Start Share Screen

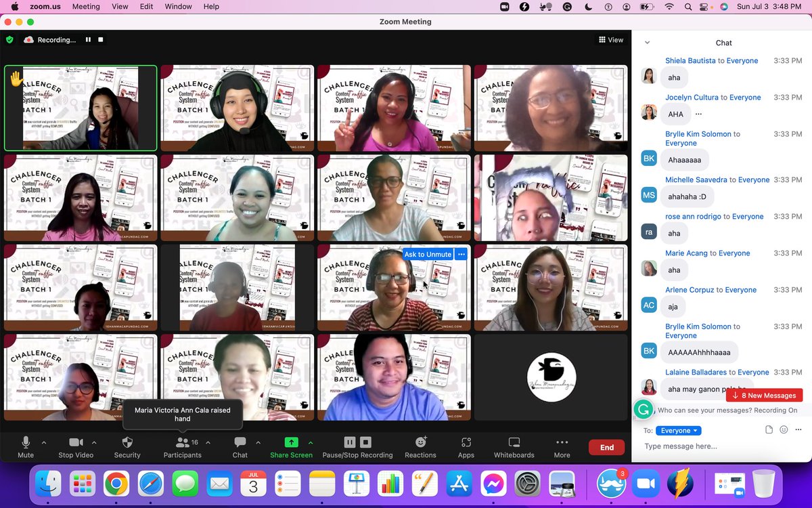pyautogui.click(x=291, y=447)
